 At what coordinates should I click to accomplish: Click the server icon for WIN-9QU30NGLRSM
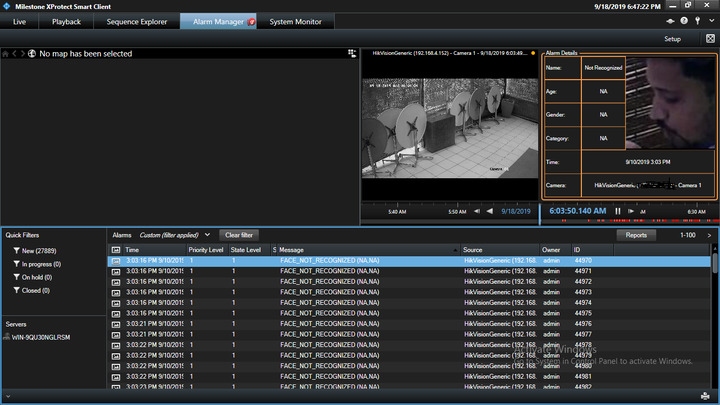click(x=9, y=337)
